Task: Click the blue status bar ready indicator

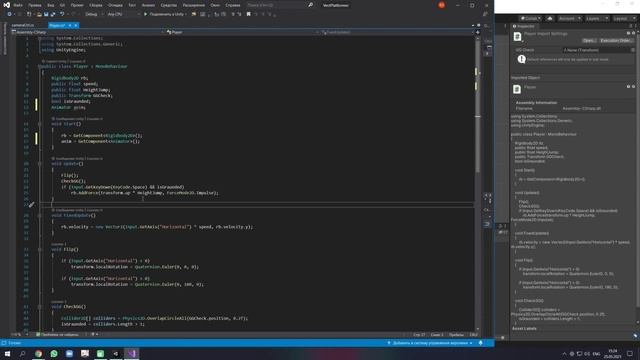Action: pos(11,343)
